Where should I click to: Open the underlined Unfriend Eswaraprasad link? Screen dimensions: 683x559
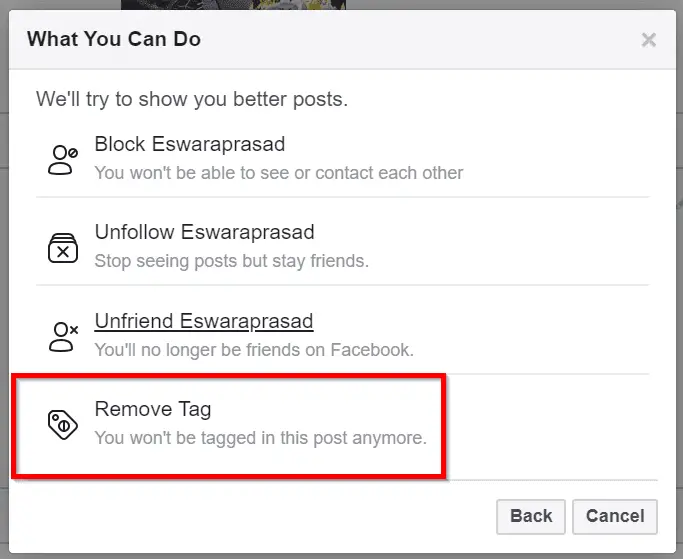click(x=204, y=321)
